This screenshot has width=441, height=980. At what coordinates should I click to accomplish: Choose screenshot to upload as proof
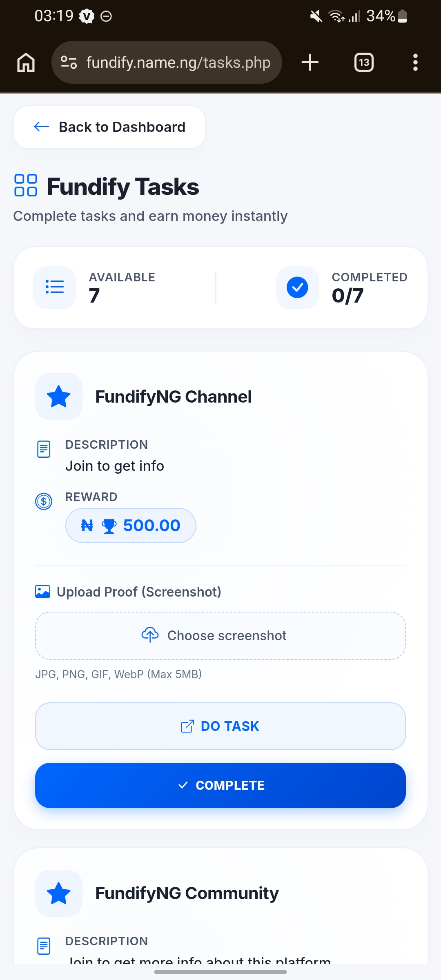pyautogui.click(x=220, y=635)
